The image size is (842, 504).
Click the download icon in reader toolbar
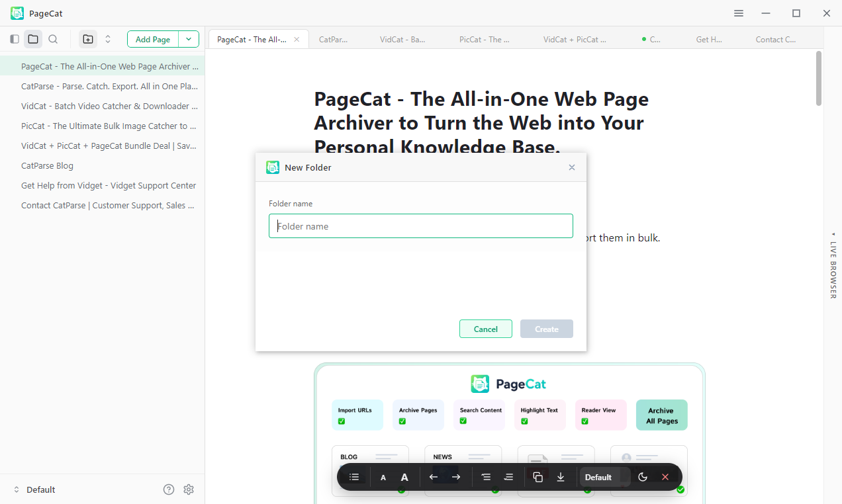[561, 477]
